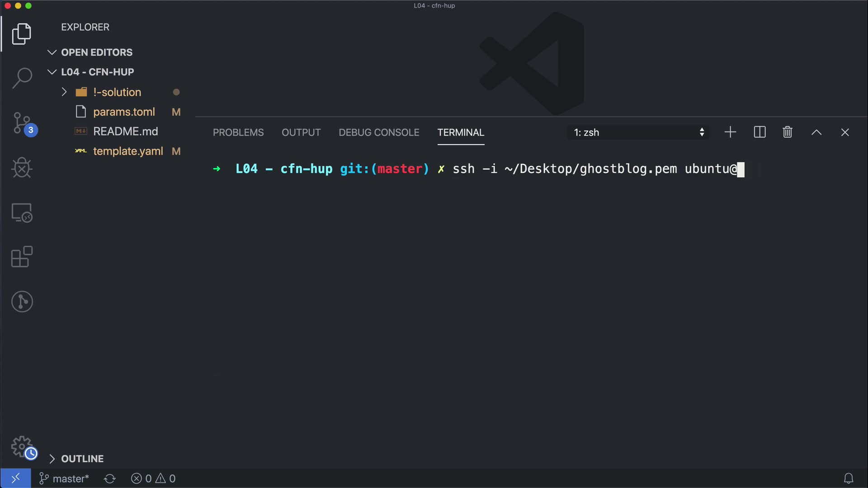Open the Manage gear settings icon
The image size is (868, 488).
coord(22,446)
